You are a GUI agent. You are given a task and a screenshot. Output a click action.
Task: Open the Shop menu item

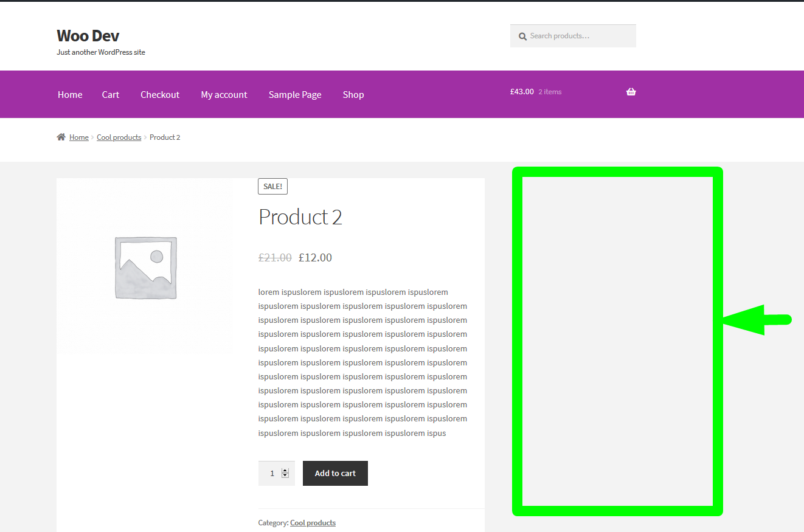coord(353,95)
